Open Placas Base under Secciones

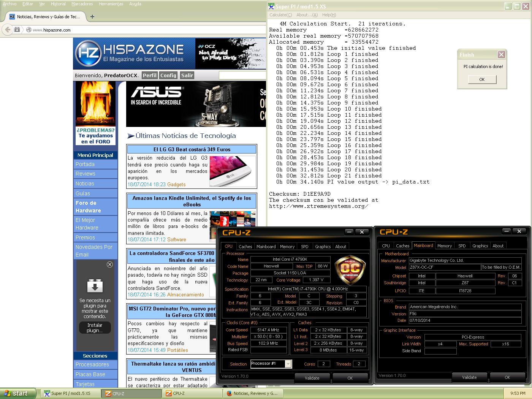pos(95,374)
